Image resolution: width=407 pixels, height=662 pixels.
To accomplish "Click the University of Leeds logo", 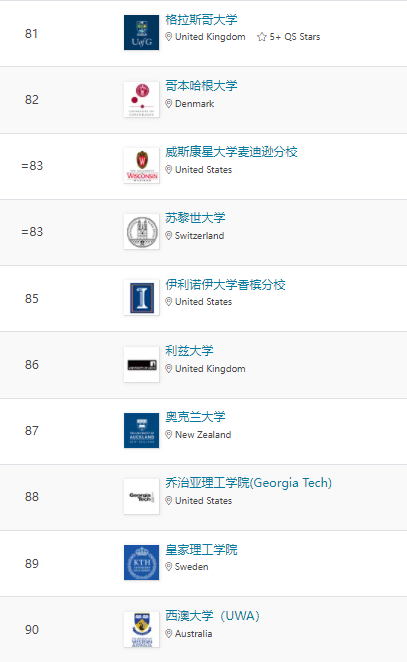I will (141, 364).
